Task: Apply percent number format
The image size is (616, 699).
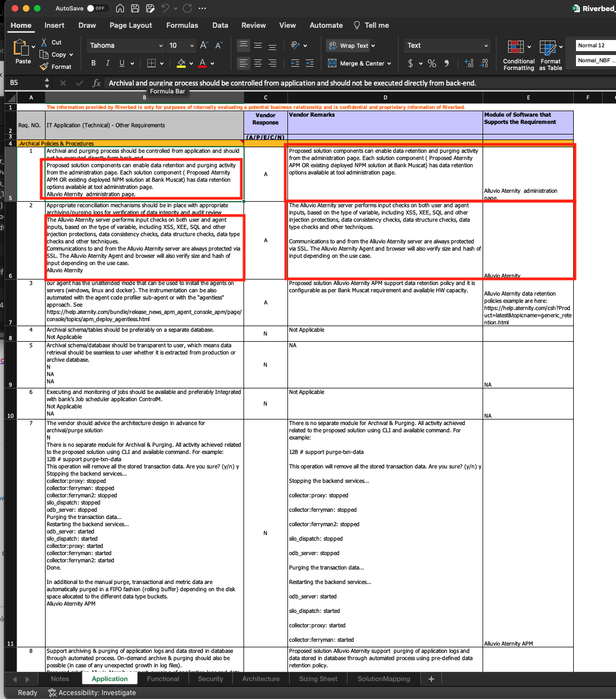Action: coord(431,63)
